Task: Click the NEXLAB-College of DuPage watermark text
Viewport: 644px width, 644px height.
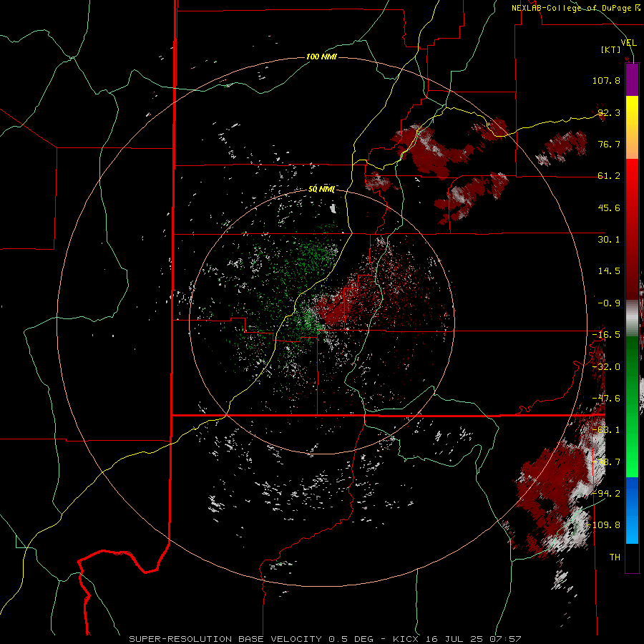Action: click(x=575, y=8)
